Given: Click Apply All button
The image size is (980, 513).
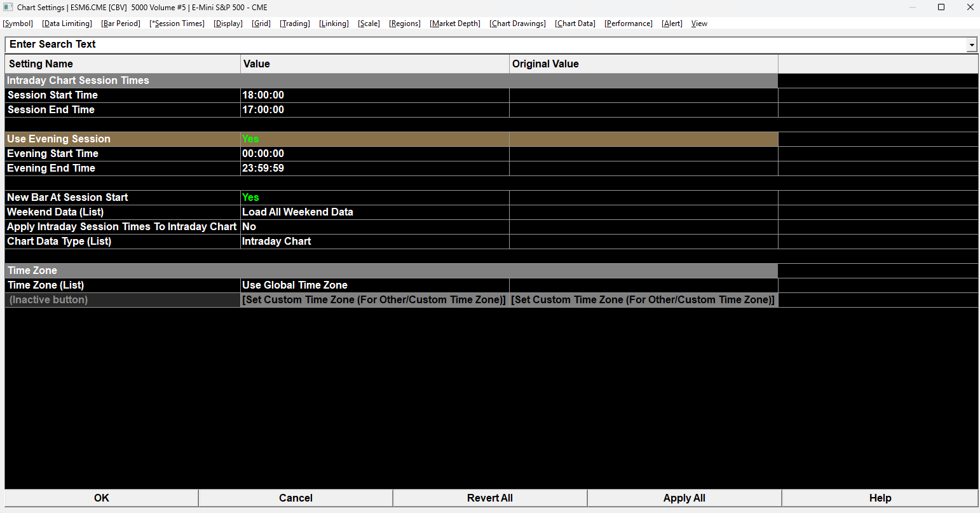Looking at the screenshot, I should (x=684, y=498).
